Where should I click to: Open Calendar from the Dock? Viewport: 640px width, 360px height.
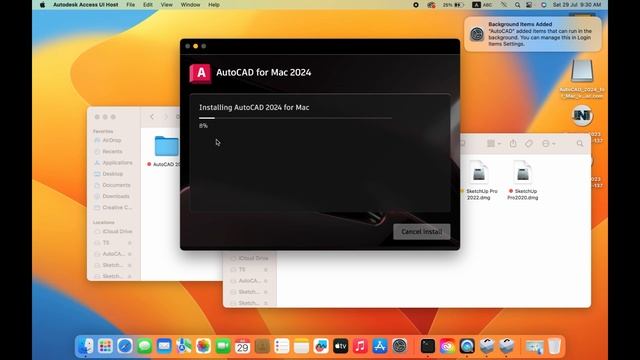tap(242, 346)
